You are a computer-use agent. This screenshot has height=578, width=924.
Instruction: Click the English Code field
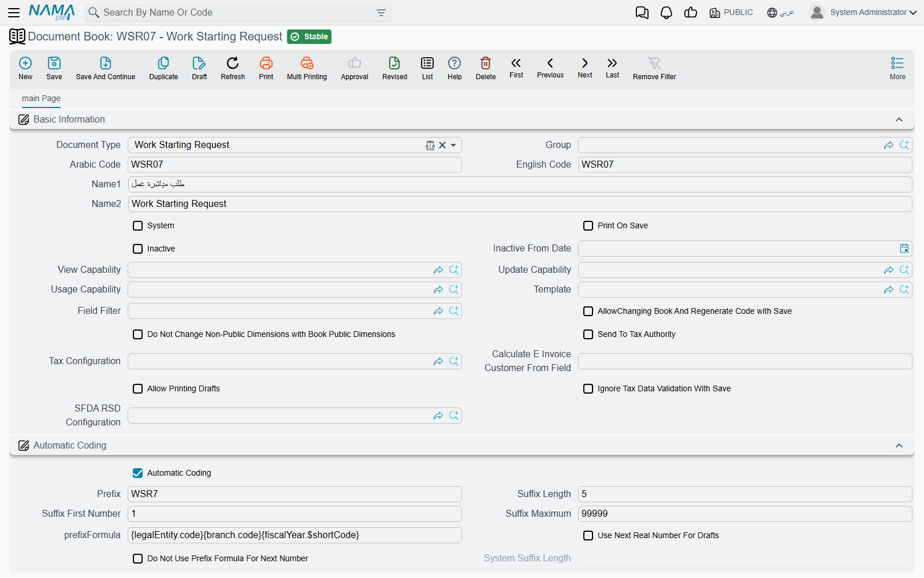click(x=745, y=165)
